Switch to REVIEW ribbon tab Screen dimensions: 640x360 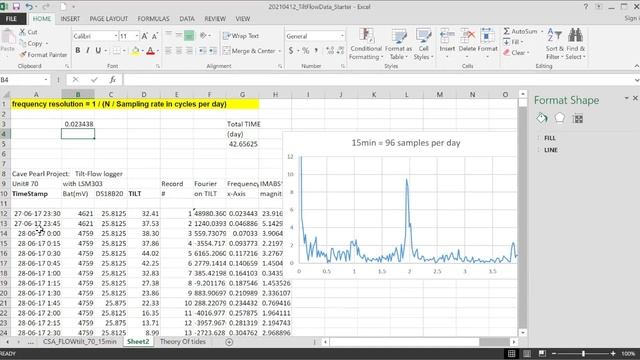click(215, 19)
